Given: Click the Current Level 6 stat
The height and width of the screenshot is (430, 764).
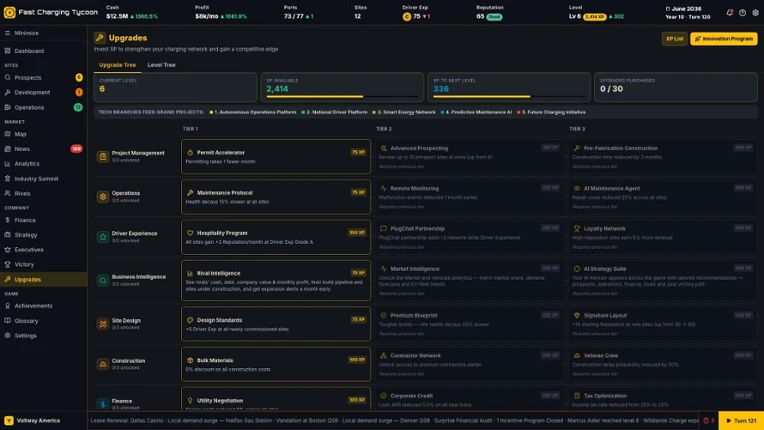Looking at the screenshot, I should pos(175,87).
